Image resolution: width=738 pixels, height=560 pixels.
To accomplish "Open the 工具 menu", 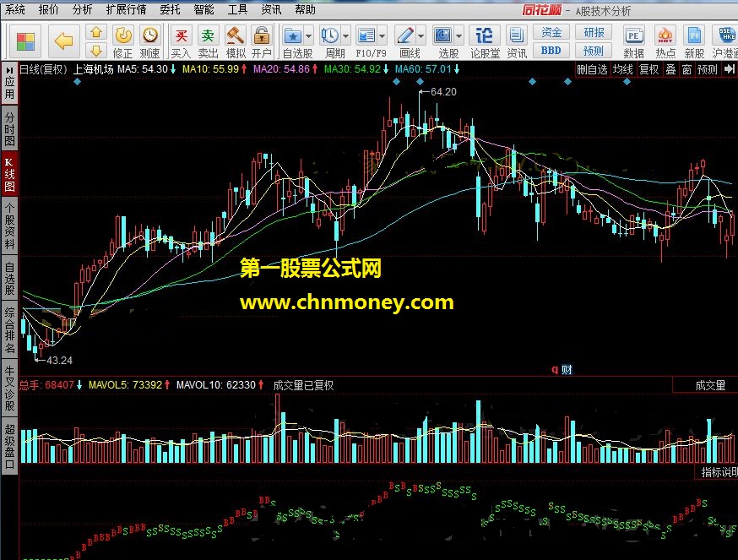I will tap(237, 9).
